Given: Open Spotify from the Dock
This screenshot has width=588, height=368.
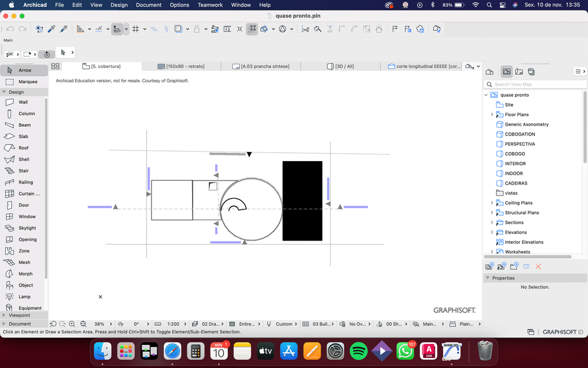Looking at the screenshot, I should 358,351.
